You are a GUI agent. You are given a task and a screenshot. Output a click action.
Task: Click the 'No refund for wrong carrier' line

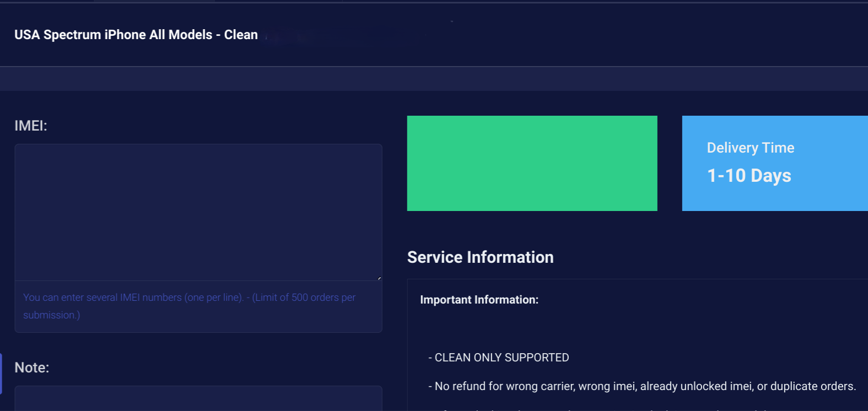[642, 386]
